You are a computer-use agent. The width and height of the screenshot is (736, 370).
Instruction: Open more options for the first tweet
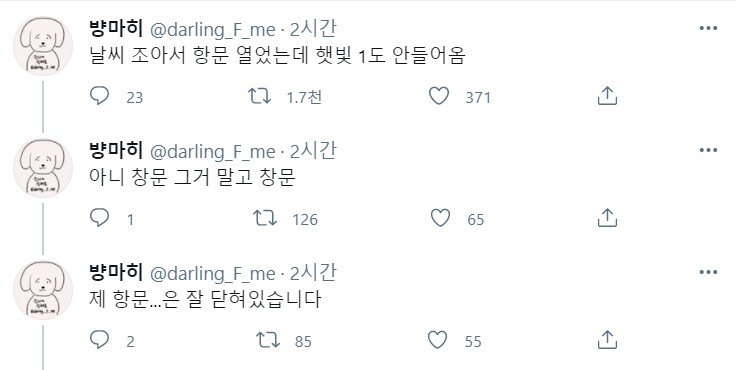[x=708, y=28]
